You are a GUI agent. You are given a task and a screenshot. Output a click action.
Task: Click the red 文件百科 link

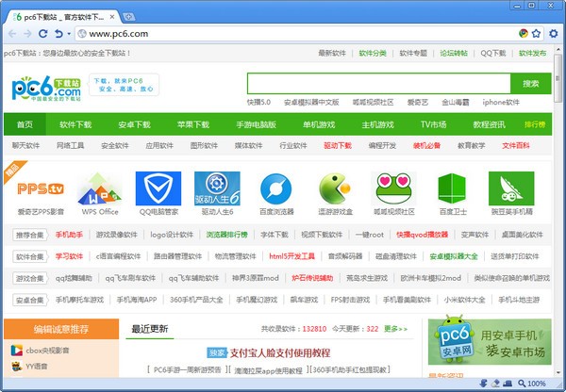point(516,146)
